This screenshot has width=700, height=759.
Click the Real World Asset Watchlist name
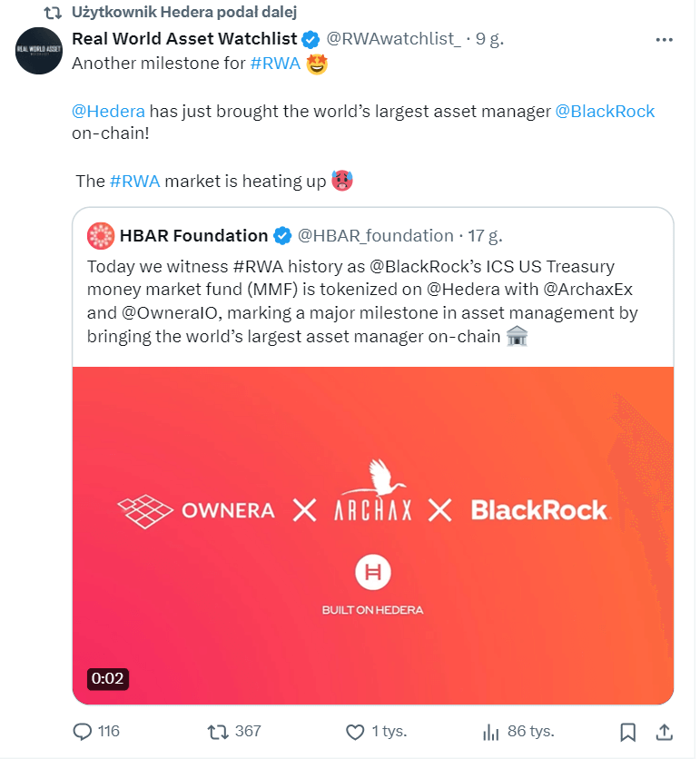[184, 39]
